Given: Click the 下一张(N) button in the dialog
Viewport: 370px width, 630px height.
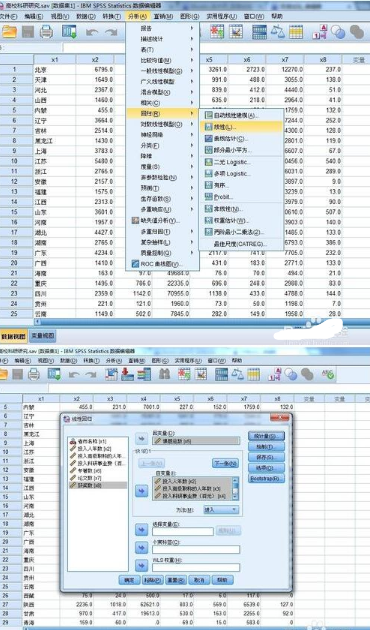Looking at the screenshot, I should point(225,463).
